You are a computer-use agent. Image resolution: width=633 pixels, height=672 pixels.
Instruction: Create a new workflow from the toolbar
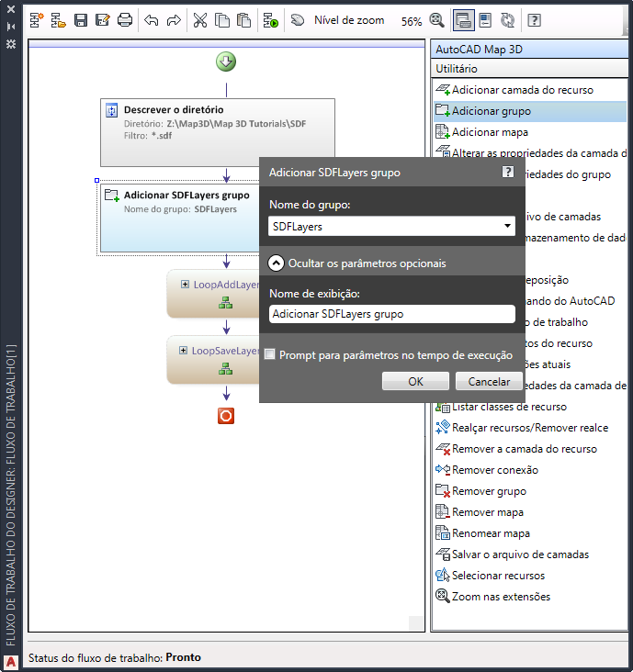coord(37,20)
